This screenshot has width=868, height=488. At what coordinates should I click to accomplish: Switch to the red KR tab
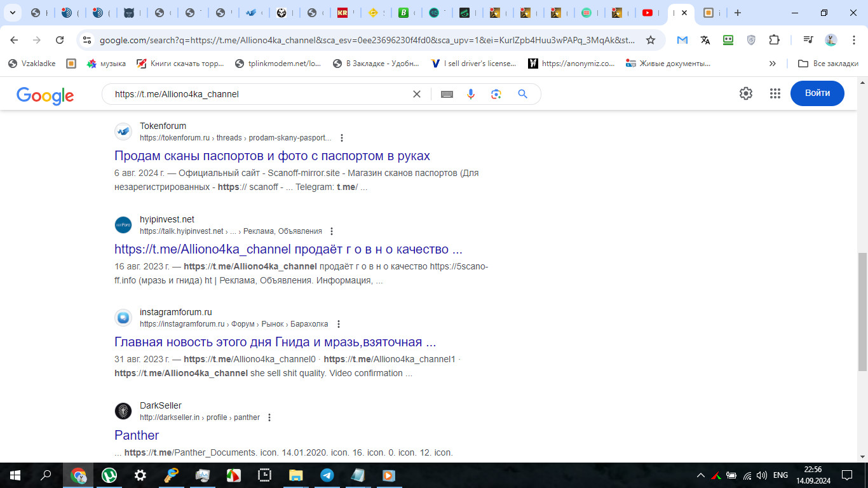pyautogui.click(x=344, y=13)
